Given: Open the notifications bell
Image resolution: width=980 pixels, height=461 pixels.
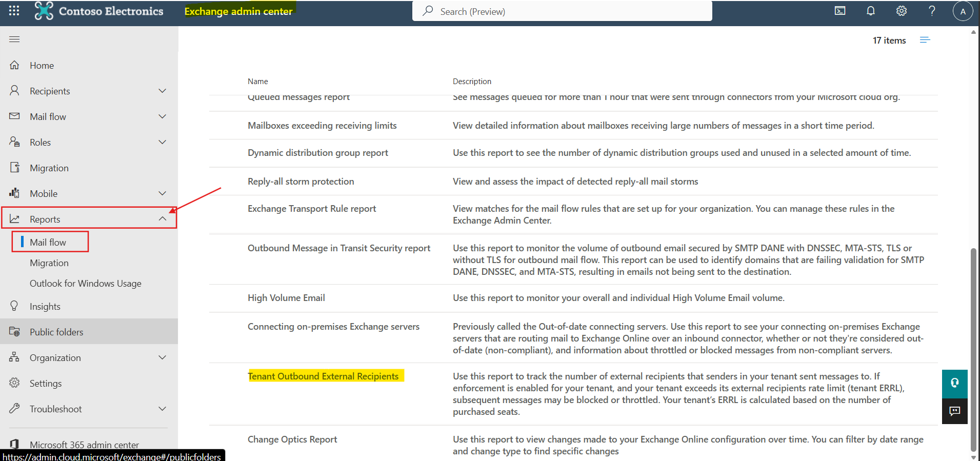Looking at the screenshot, I should pos(871,11).
